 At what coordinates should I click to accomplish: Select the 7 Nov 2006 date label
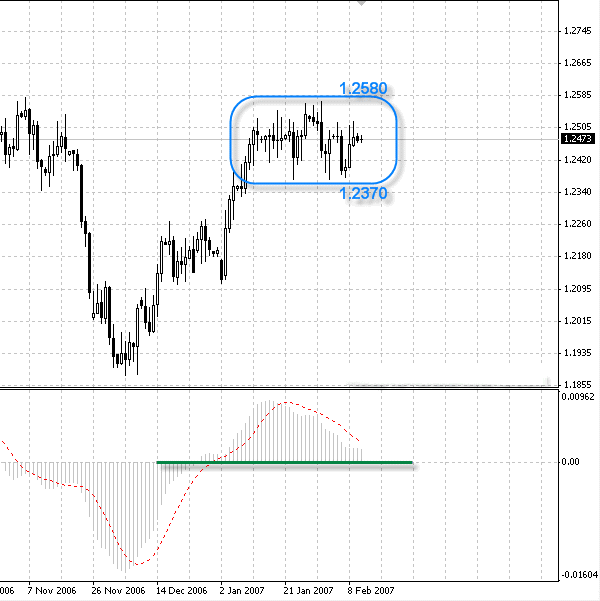pyautogui.click(x=52, y=591)
